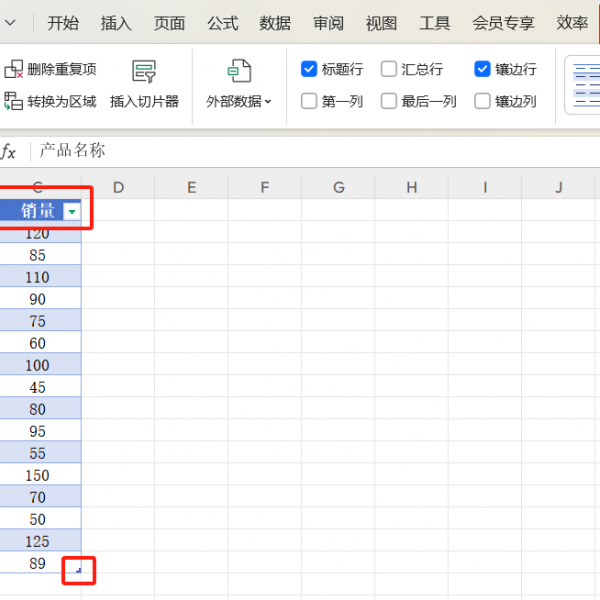Disable the 镶边行 banded rows checkbox
The width and height of the screenshot is (600, 600).
(x=483, y=69)
